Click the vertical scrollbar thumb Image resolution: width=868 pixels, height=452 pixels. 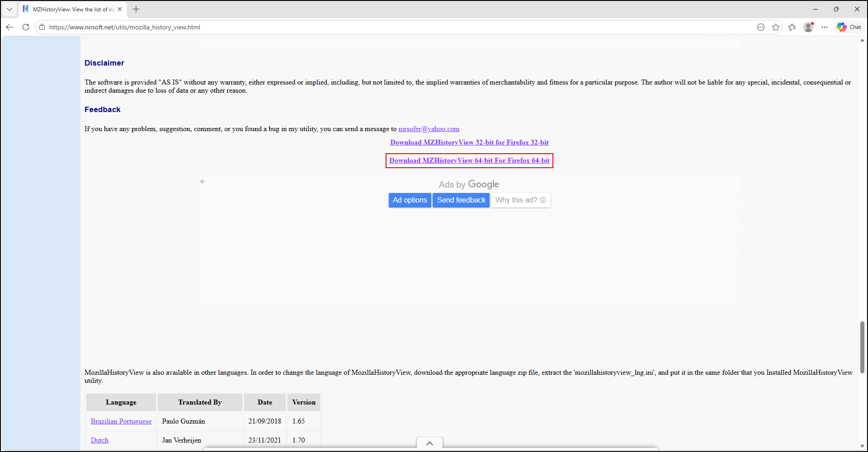(862, 347)
